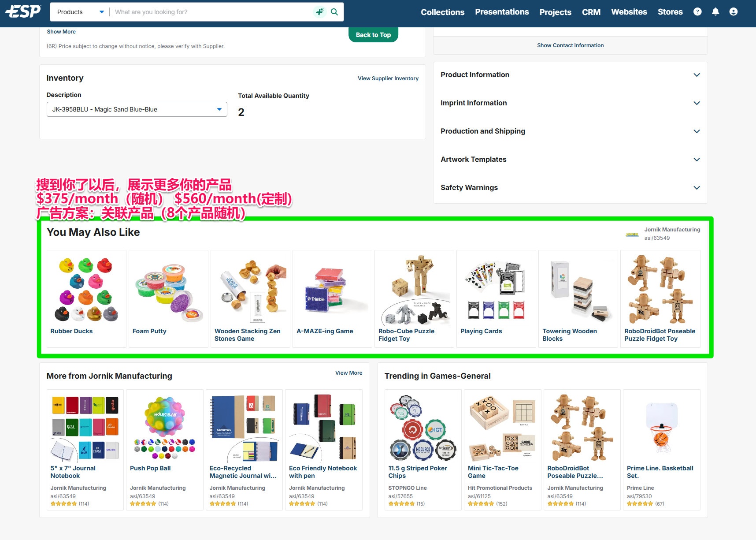The height and width of the screenshot is (540, 756).
Task: Go to the CRM menu
Action: (x=591, y=12)
